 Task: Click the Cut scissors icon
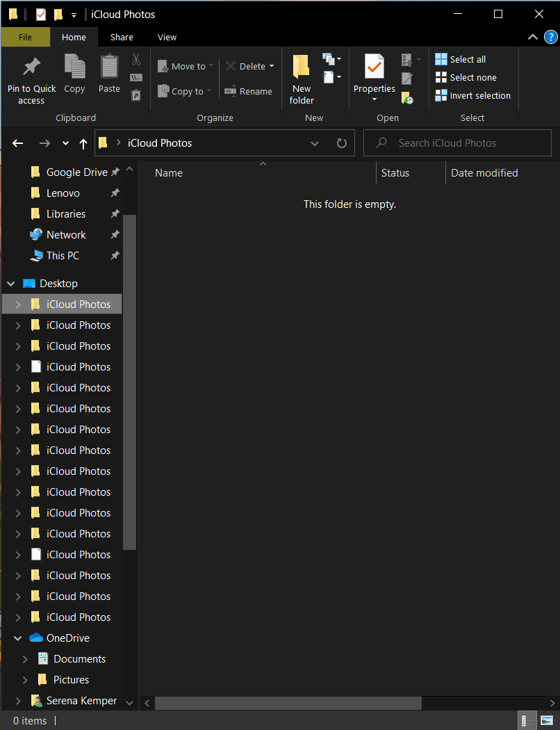(x=135, y=59)
